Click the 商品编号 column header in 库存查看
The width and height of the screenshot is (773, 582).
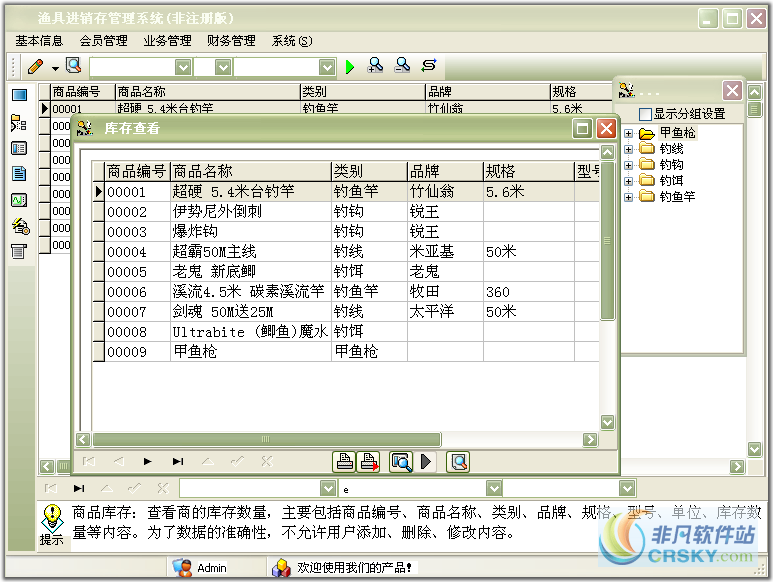(x=137, y=171)
